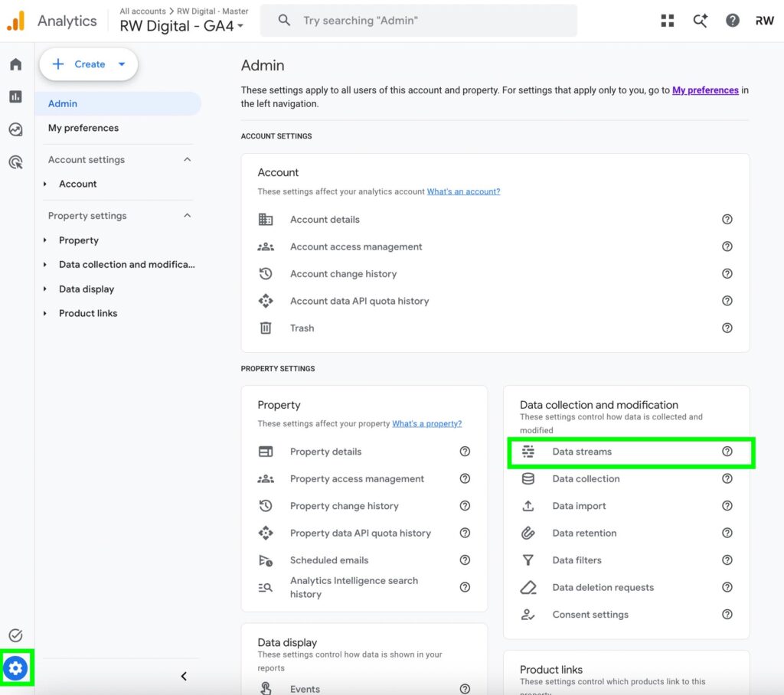Screen dimensions: 784x695
Task: Show help for Scheduled emails
Action: click(465, 560)
